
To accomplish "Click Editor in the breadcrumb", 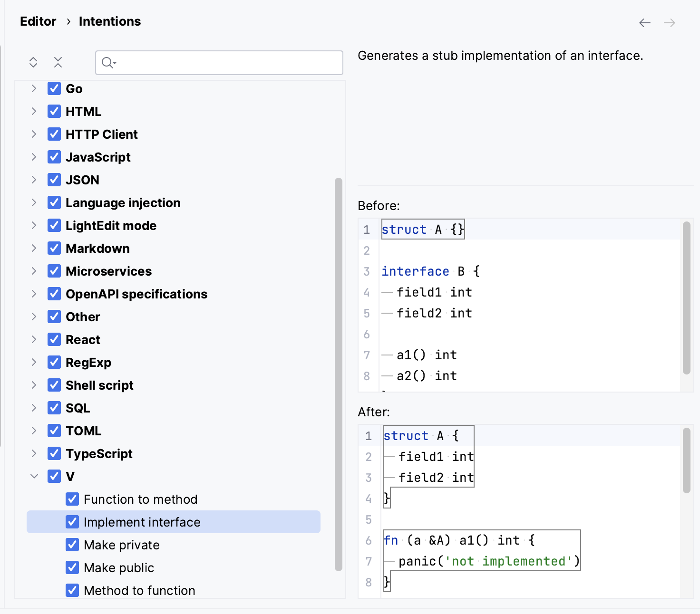I will pyautogui.click(x=38, y=21).
